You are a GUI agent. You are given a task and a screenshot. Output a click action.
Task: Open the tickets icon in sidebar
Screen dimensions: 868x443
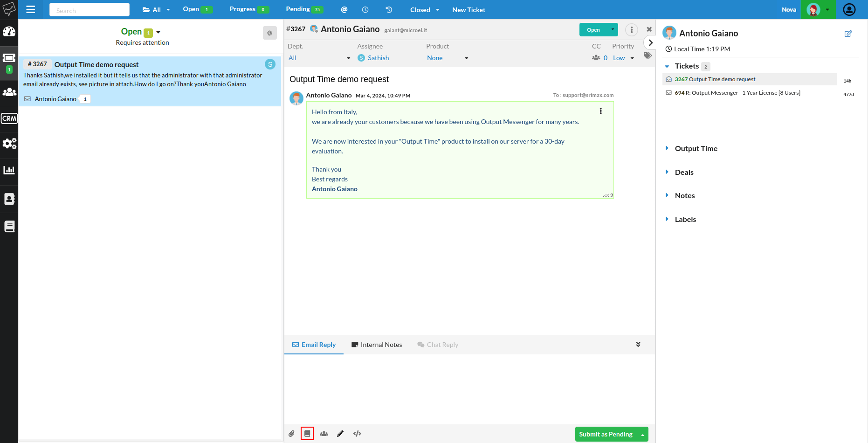[9, 58]
